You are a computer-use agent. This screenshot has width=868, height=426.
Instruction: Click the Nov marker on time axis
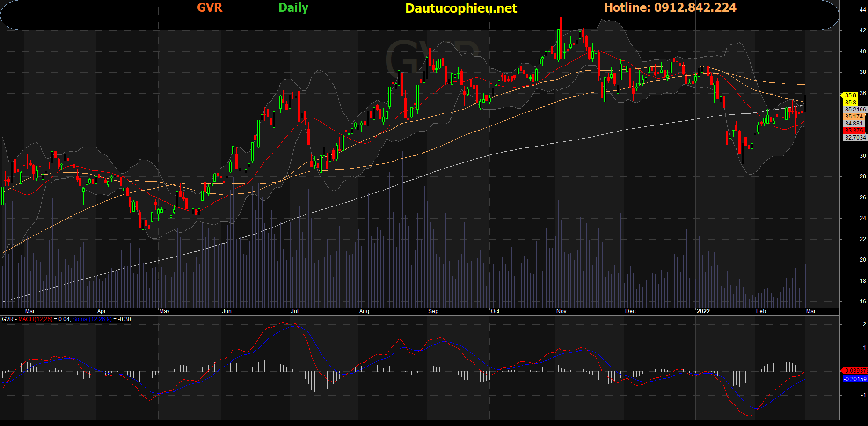(562, 311)
